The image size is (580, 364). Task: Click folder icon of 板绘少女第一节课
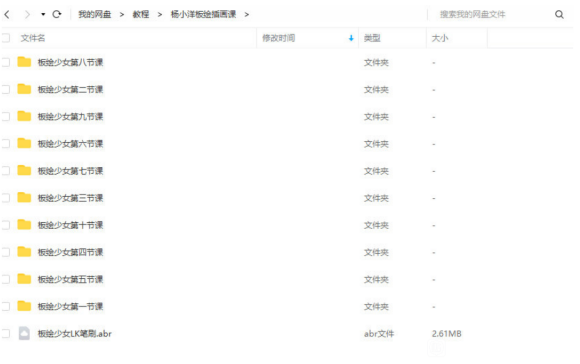pyautogui.click(x=24, y=306)
